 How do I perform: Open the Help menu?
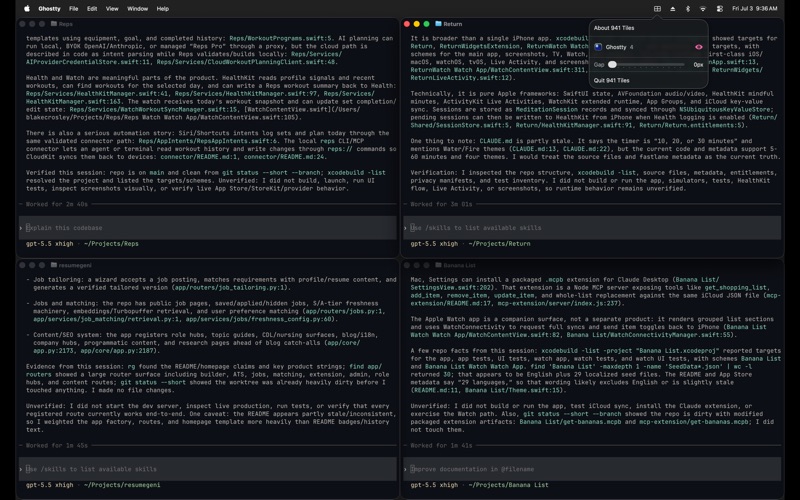pos(162,9)
